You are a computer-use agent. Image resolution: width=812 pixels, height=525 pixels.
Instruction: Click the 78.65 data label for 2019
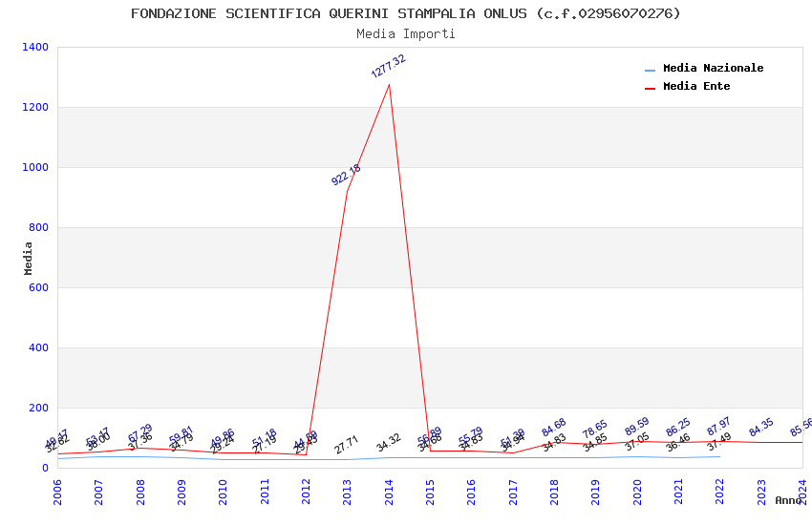[594, 429]
